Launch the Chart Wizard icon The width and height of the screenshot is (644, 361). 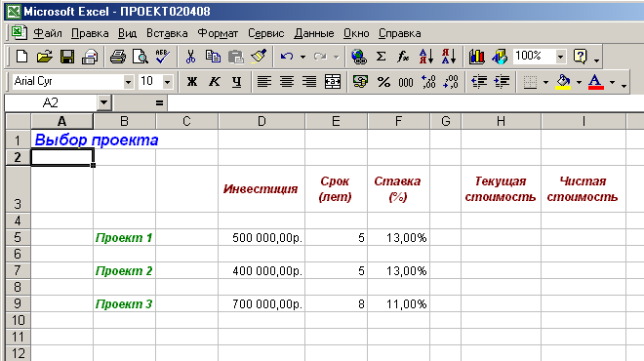(476, 57)
